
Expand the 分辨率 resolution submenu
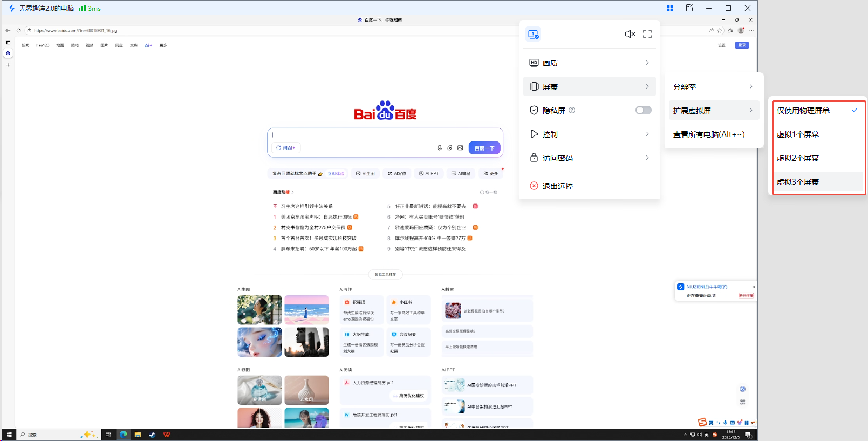point(714,87)
